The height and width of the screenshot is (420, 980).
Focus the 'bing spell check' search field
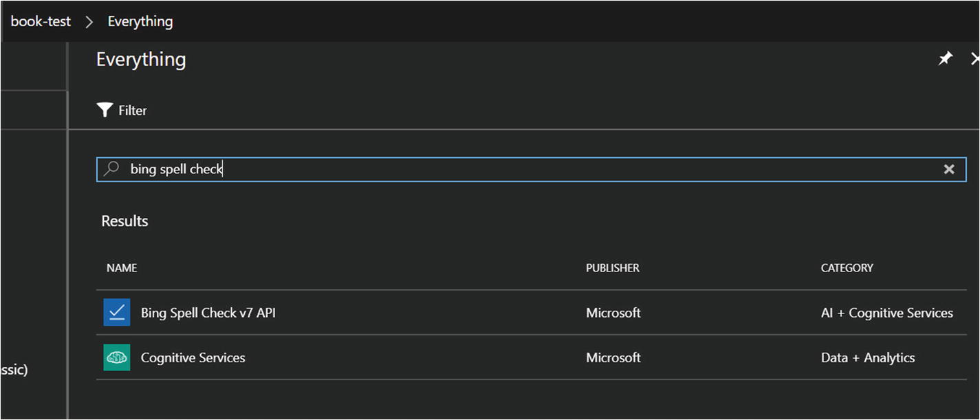point(481,169)
